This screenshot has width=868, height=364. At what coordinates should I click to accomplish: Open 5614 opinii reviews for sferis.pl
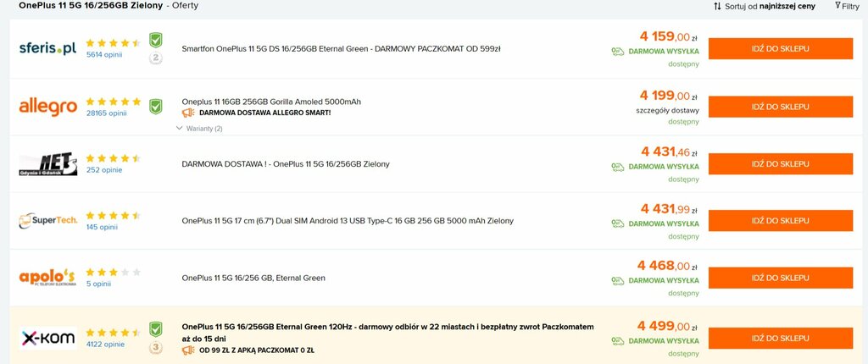104,55
